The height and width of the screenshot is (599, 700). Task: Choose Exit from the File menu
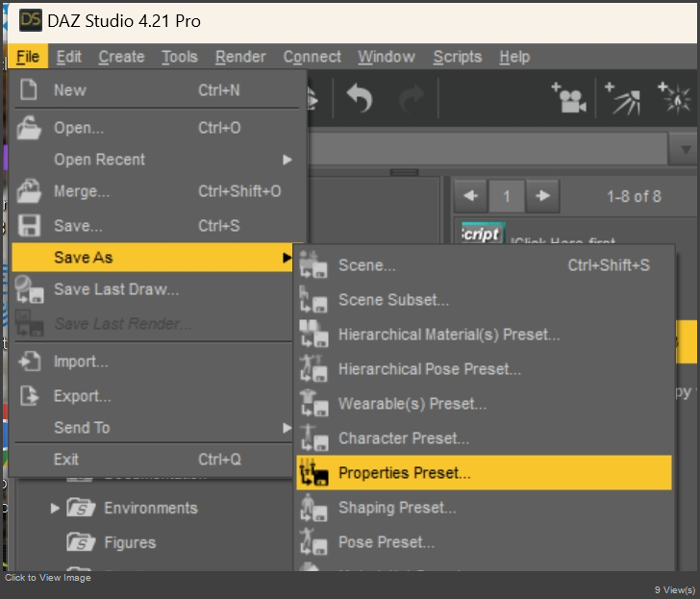pyautogui.click(x=152, y=460)
